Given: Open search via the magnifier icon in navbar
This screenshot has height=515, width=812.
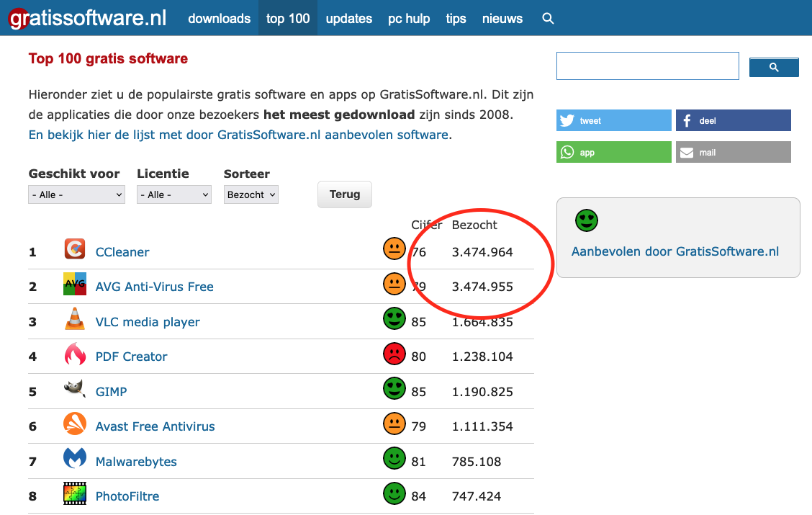Looking at the screenshot, I should pyautogui.click(x=548, y=19).
